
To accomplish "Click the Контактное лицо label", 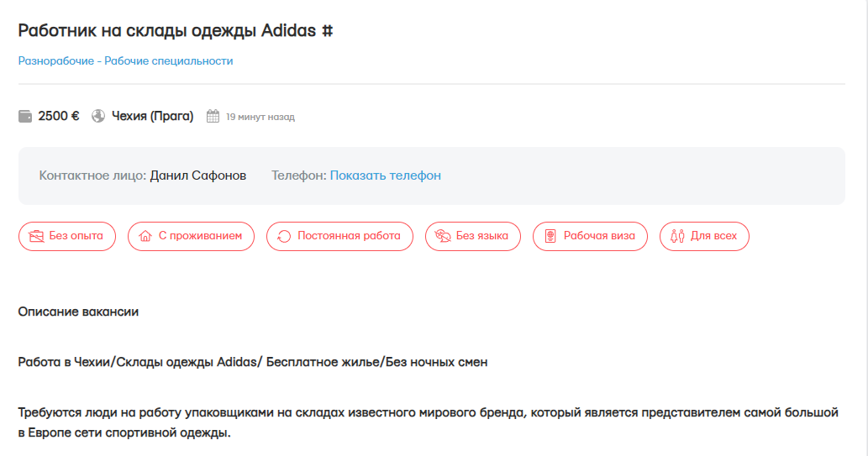I will [x=92, y=176].
